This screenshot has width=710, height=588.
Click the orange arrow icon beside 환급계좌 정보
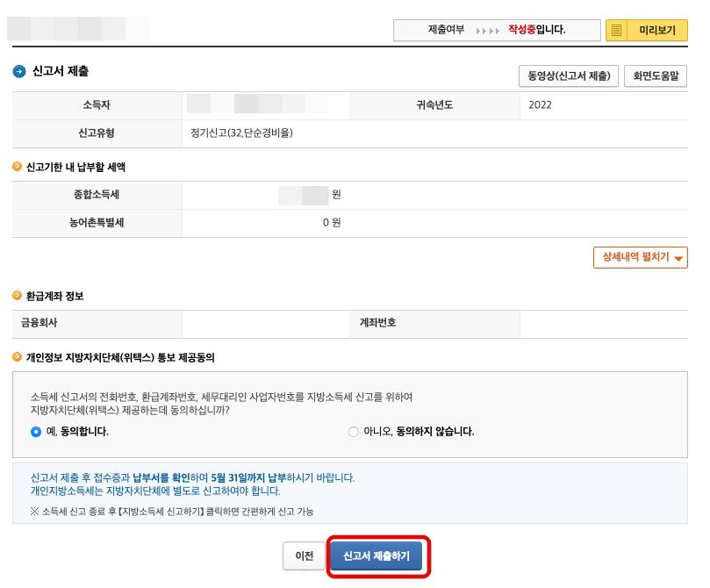pos(16,296)
